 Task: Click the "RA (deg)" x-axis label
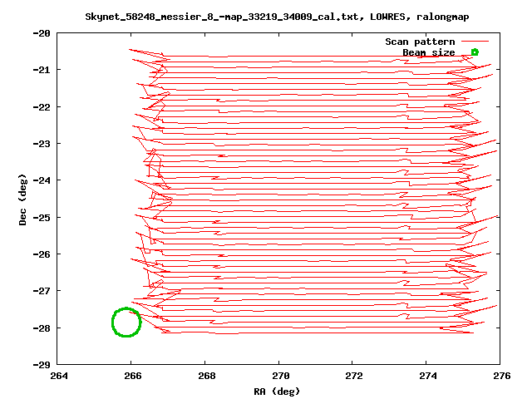tap(277, 392)
